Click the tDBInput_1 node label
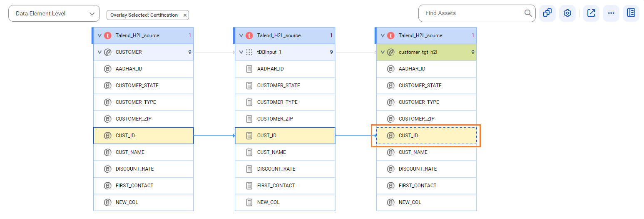This screenshot has width=644, height=219. tap(269, 52)
